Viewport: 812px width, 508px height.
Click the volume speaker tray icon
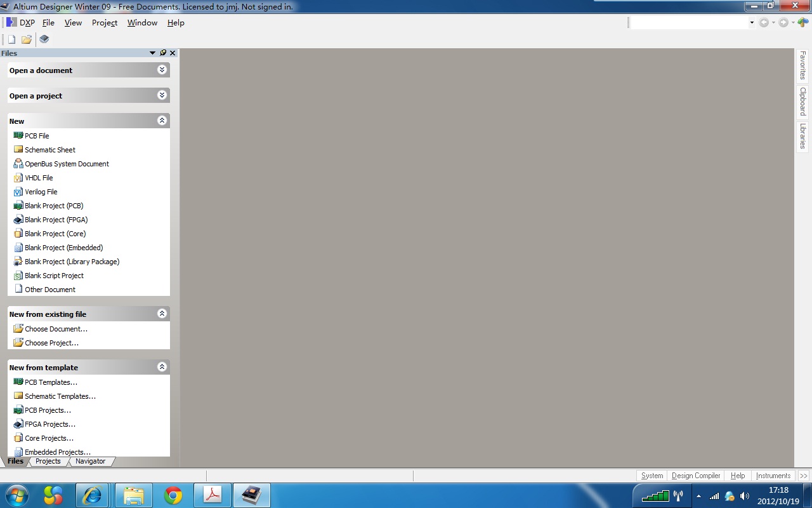point(745,496)
